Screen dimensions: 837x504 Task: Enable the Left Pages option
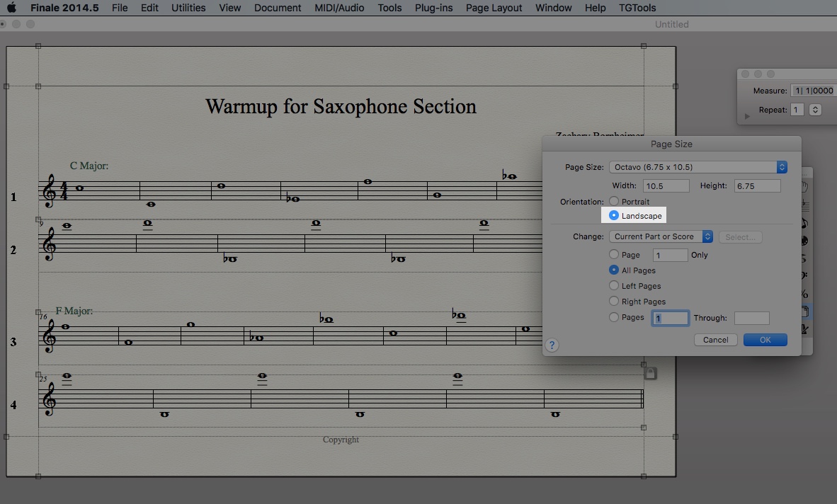[x=614, y=286]
